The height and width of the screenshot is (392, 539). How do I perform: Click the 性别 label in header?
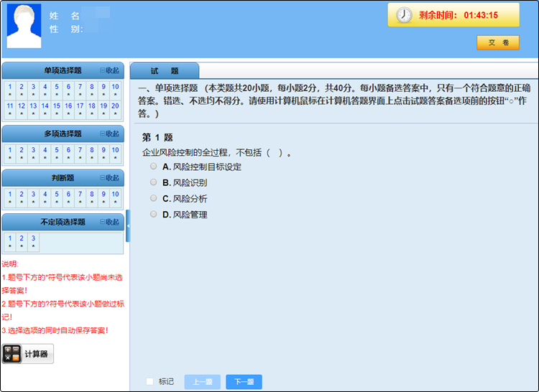66,29
